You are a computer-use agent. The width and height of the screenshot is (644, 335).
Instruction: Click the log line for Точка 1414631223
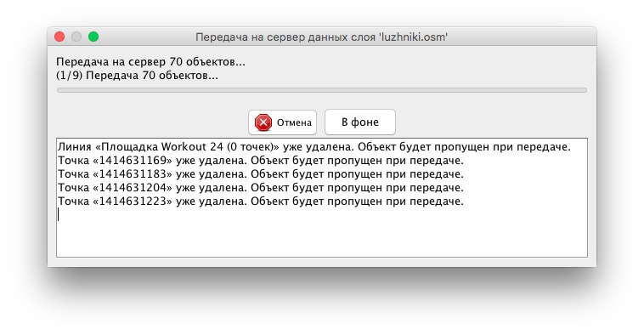[x=260, y=201]
